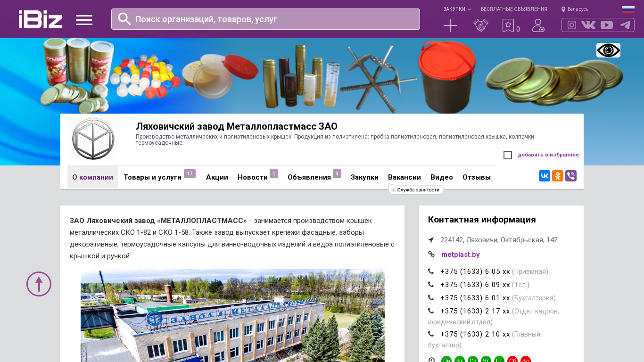This screenshot has height=362, width=644.
Task: Click БЕСПЛАТНЫЕ ОБЪЯВЛЕНИЯ link
Action: pos(514,9)
